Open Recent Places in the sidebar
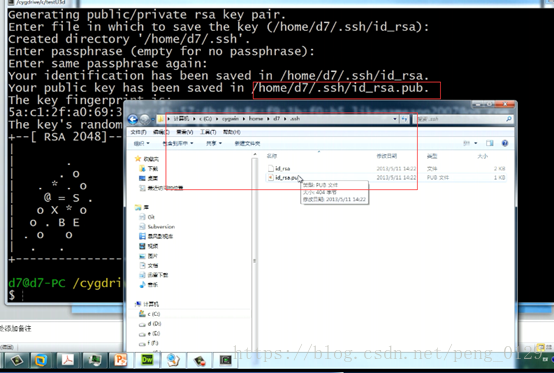 pos(161,188)
